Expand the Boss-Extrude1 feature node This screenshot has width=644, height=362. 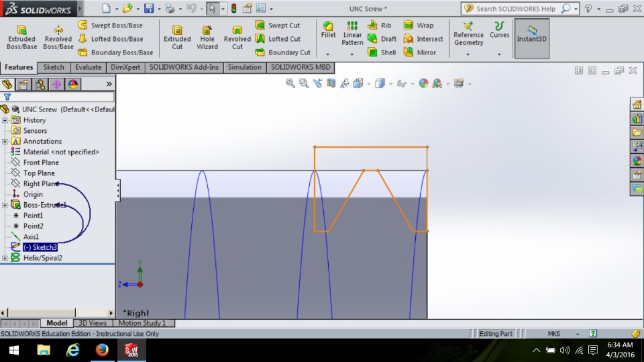pyautogui.click(x=5, y=205)
